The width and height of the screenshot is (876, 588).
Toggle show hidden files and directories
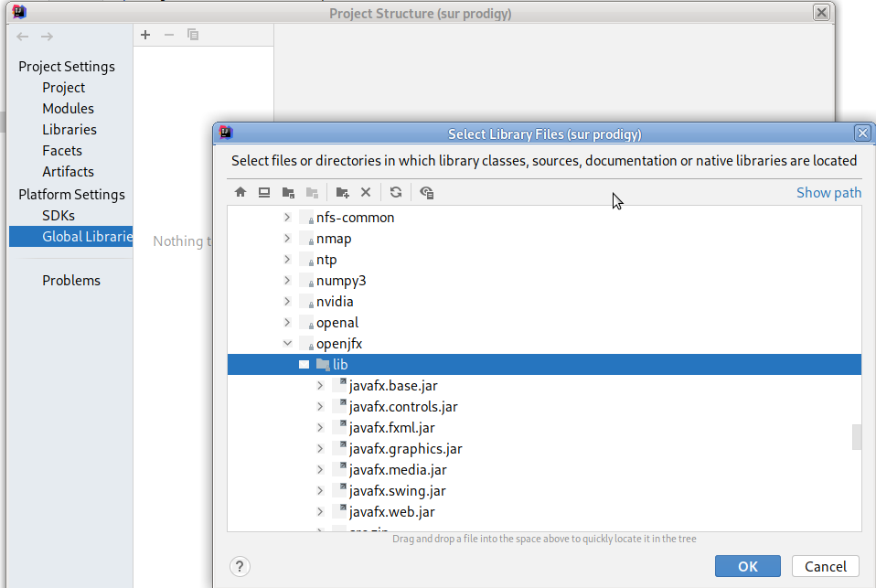click(427, 192)
